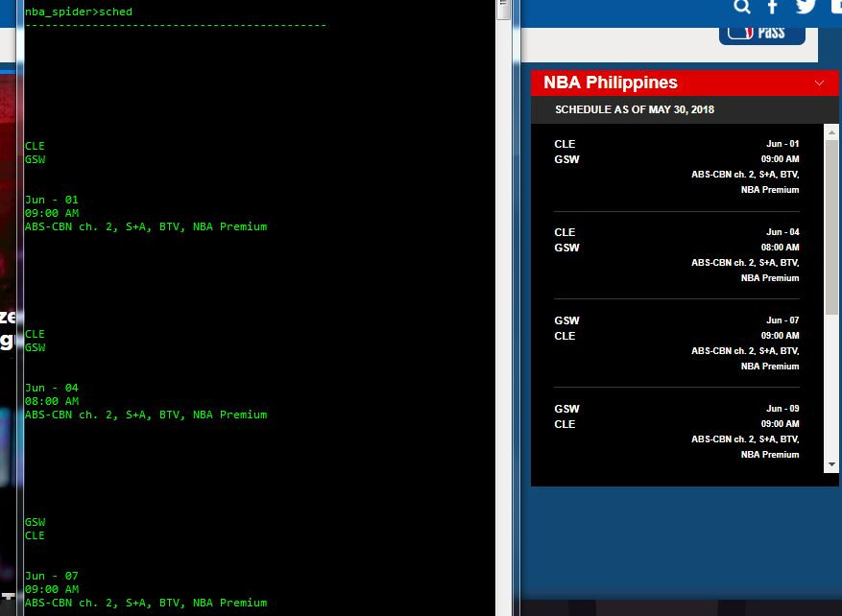This screenshot has height=616, width=842.
Task: Click the NBA Philippines header title
Action: pyautogui.click(x=611, y=83)
